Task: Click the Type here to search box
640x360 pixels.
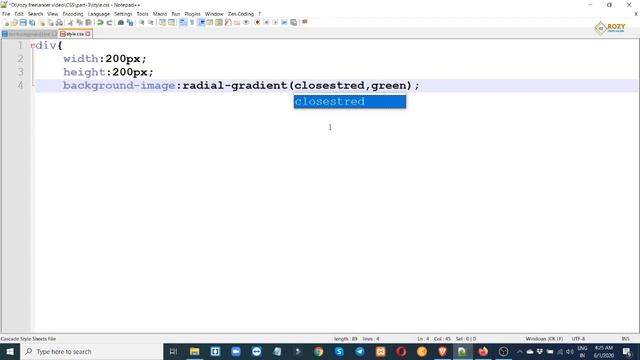Action: [92, 351]
